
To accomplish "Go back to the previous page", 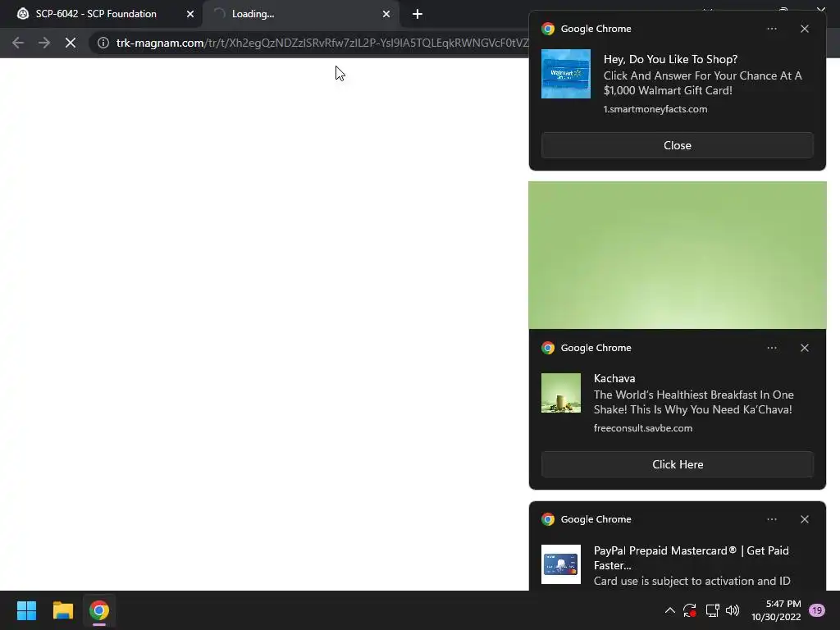I will (x=18, y=43).
